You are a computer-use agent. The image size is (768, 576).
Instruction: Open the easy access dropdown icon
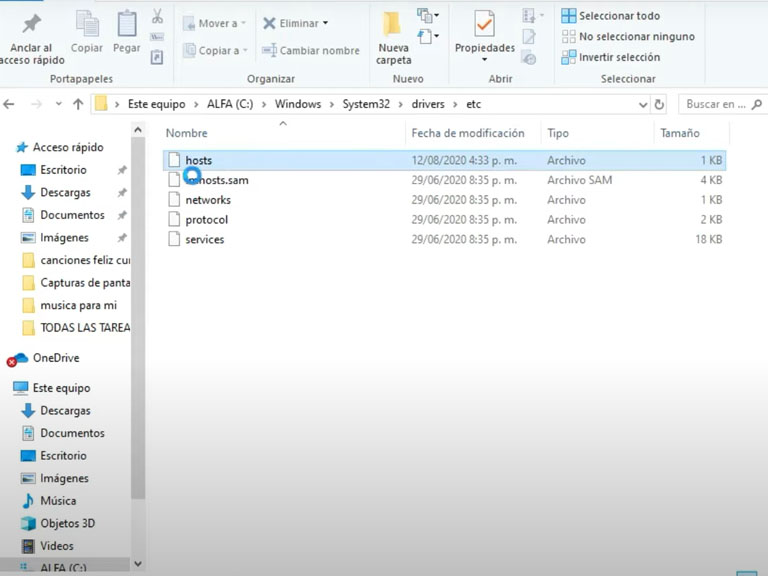pyautogui.click(x=428, y=36)
